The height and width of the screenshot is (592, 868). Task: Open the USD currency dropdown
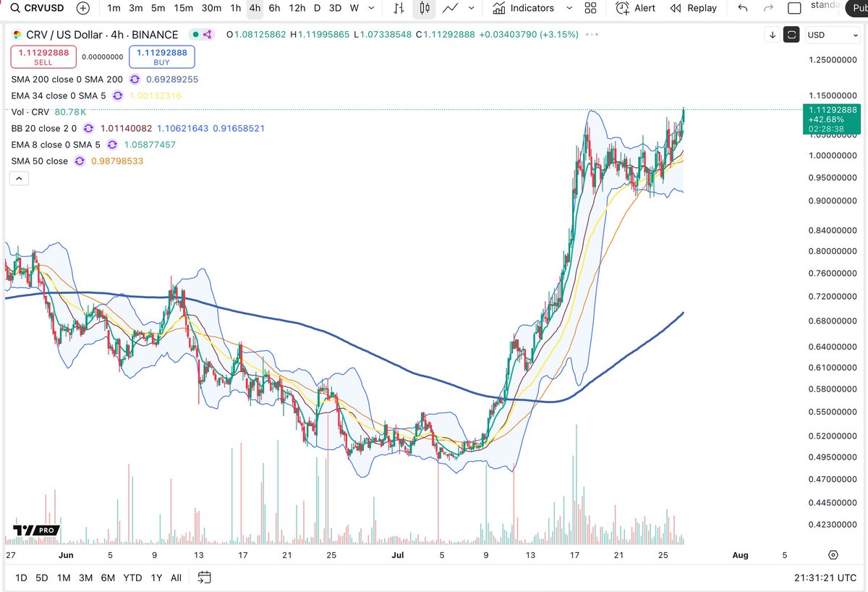pyautogui.click(x=832, y=35)
